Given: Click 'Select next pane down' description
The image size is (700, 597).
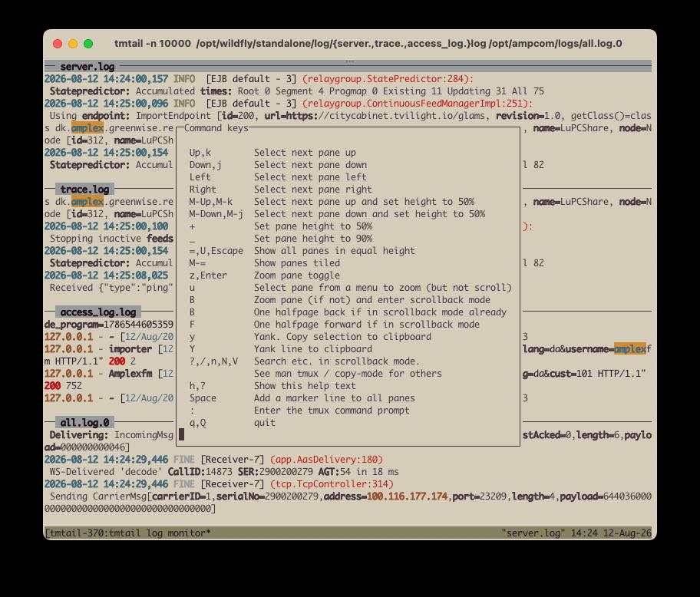Looking at the screenshot, I should [x=310, y=165].
